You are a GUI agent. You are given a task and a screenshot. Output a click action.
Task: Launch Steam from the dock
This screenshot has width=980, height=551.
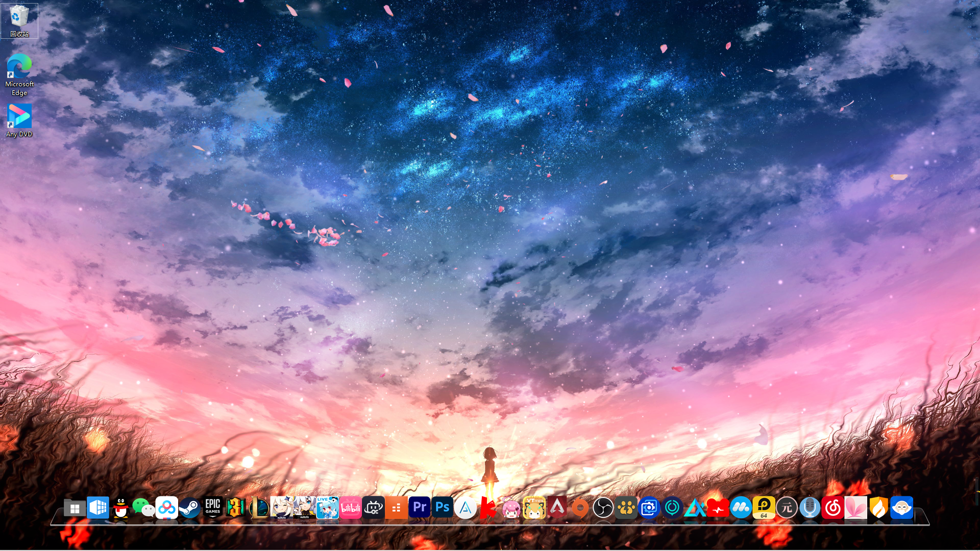[x=189, y=508]
